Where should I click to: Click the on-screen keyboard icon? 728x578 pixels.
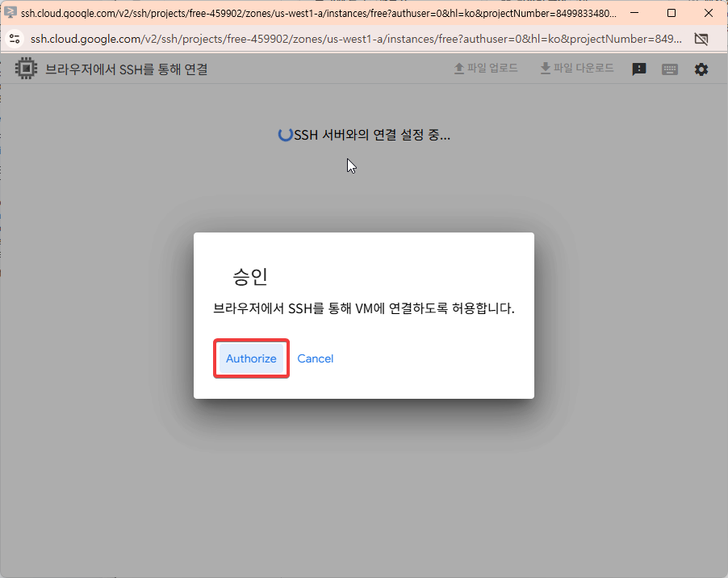[670, 69]
